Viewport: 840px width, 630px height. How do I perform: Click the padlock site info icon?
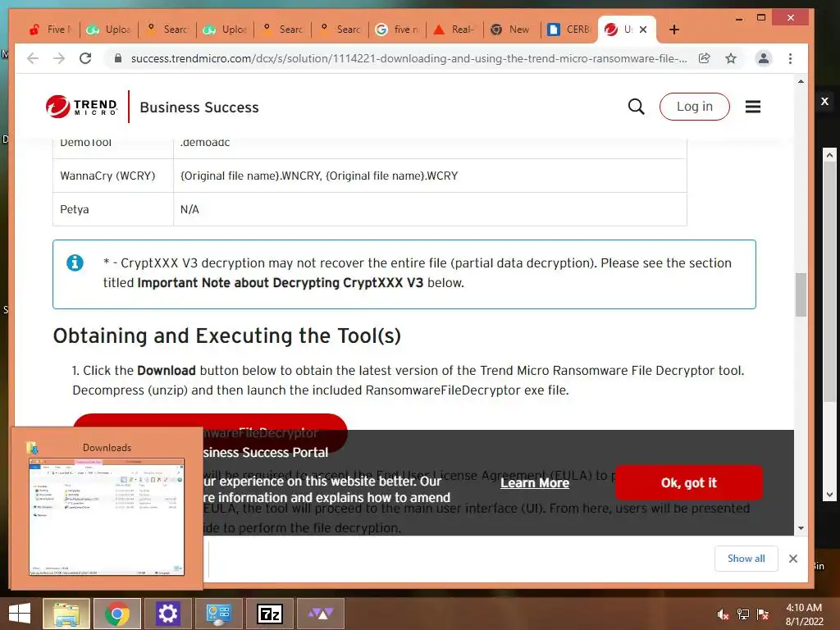click(118, 58)
